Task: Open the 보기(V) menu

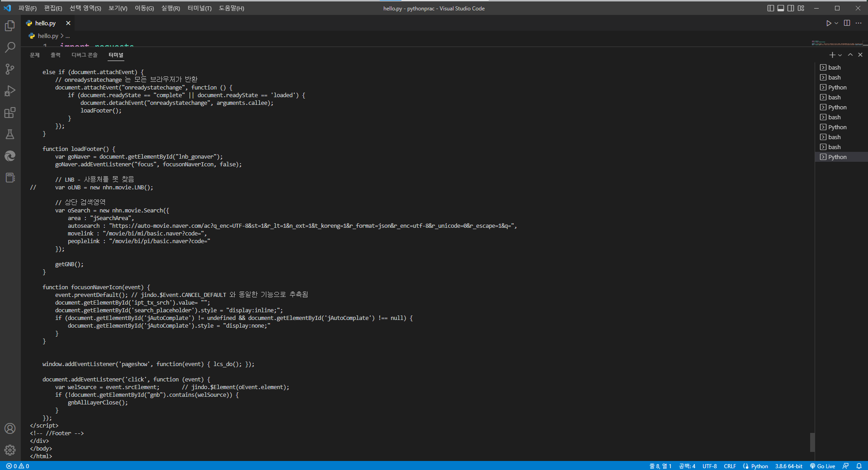Action: point(118,8)
